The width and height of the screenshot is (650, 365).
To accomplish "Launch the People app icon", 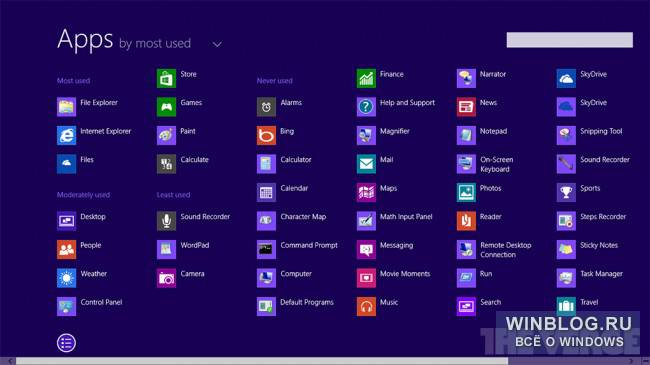I will (x=66, y=249).
